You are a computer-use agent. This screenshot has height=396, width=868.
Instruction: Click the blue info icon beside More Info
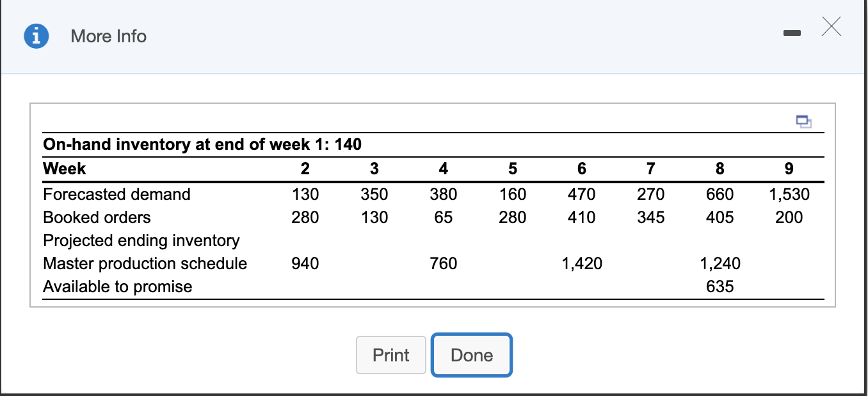tap(36, 36)
